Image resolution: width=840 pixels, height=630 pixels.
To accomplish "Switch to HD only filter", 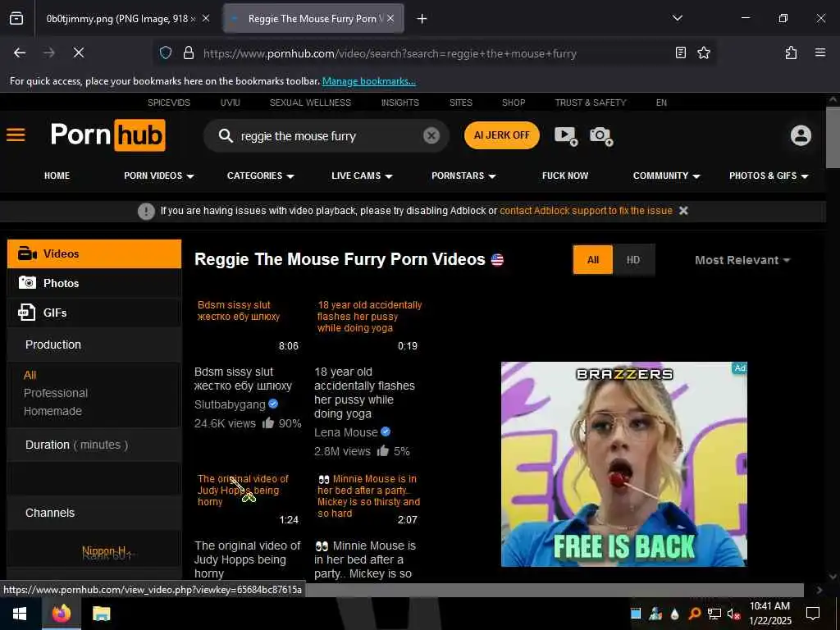I will coord(633,260).
